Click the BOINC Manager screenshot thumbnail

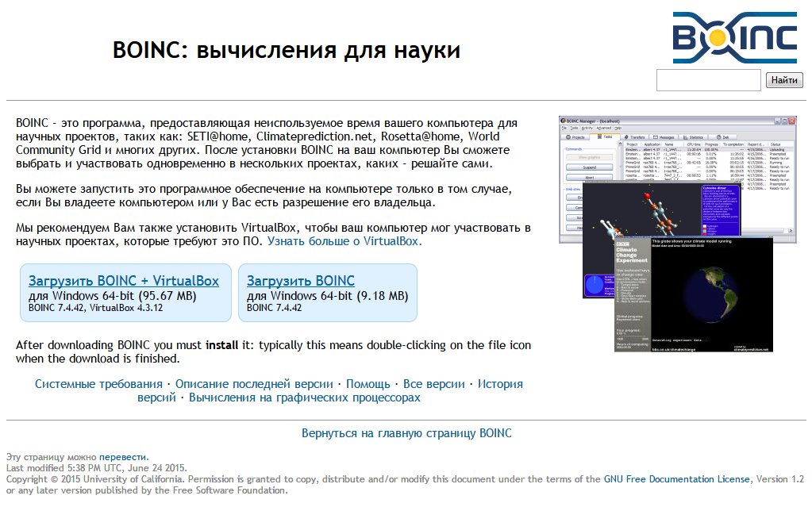coord(678,234)
